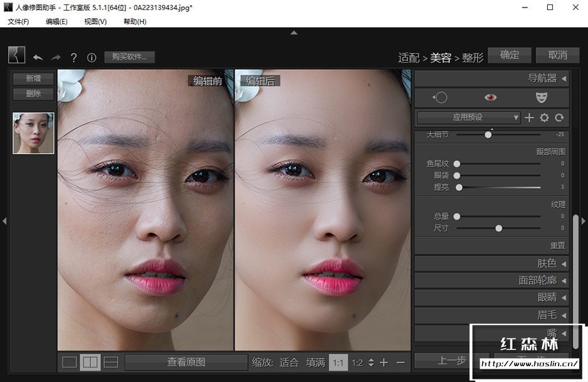
Task: Click the 新增 button
Action: pyautogui.click(x=33, y=78)
